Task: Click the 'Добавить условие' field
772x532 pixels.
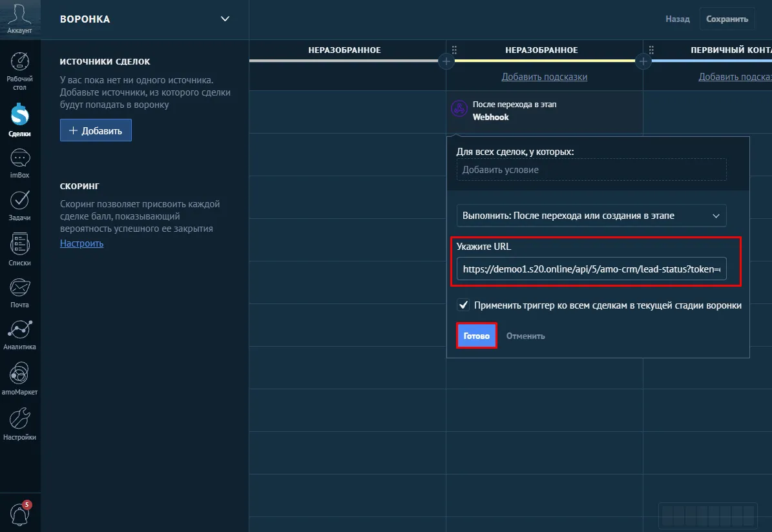Action: point(591,170)
